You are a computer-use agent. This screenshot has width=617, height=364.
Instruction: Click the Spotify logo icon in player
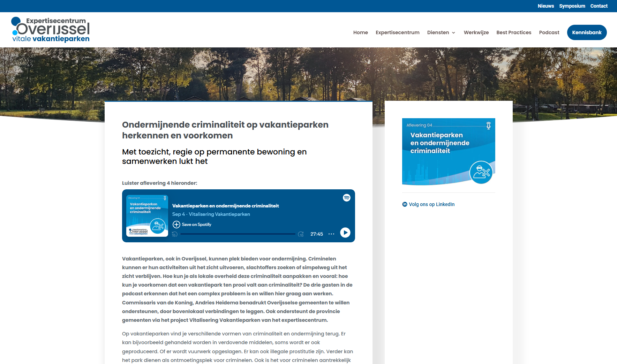(346, 198)
